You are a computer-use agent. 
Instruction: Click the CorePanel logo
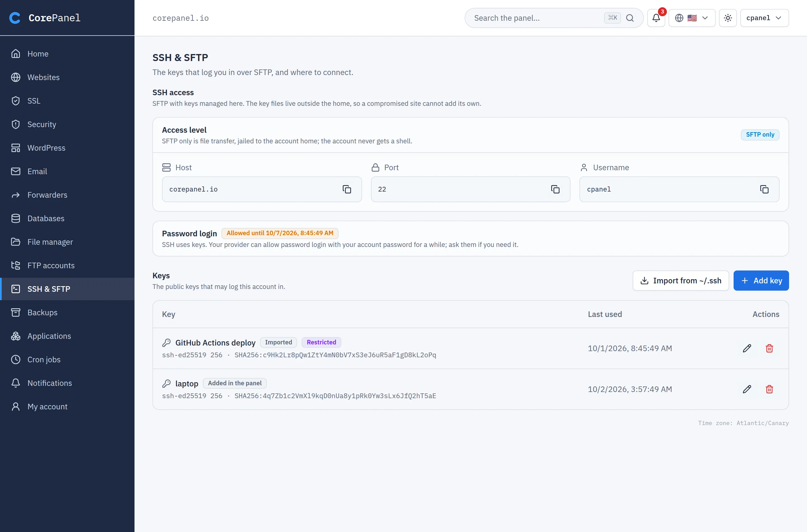[45, 18]
